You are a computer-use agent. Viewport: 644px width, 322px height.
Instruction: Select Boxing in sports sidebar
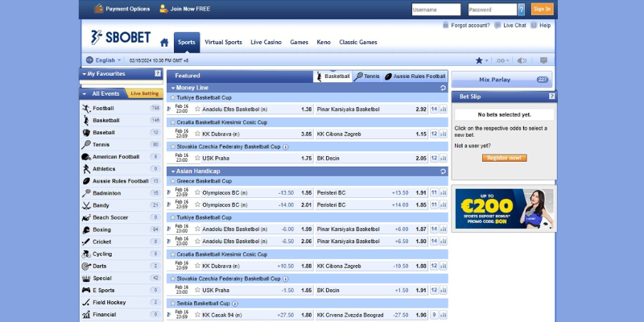click(x=122, y=229)
